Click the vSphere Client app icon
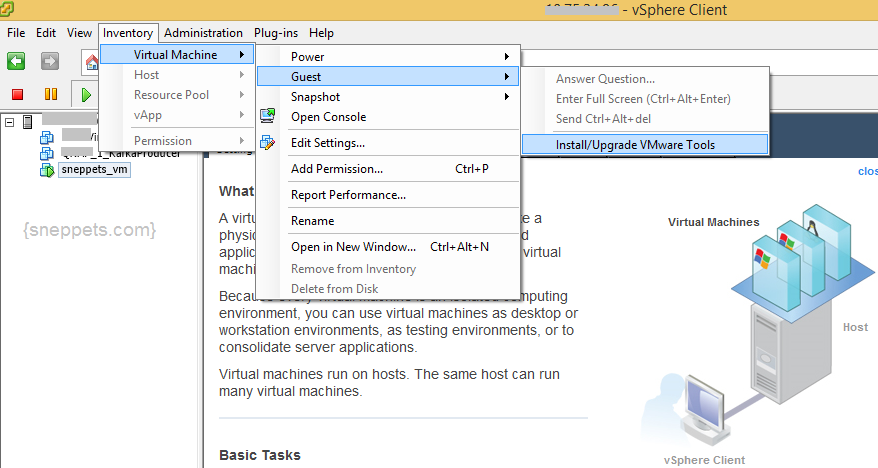Image resolution: width=878 pixels, height=468 pixels. click(x=7, y=9)
